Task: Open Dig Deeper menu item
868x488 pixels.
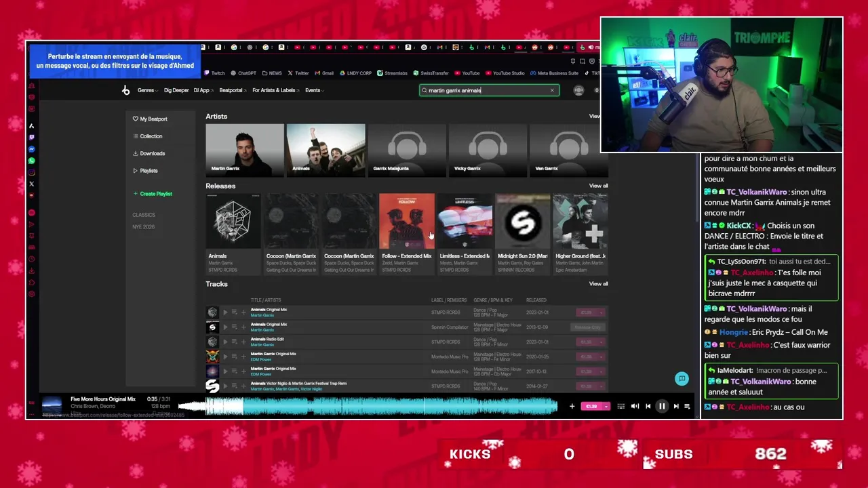Action: (x=176, y=90)
